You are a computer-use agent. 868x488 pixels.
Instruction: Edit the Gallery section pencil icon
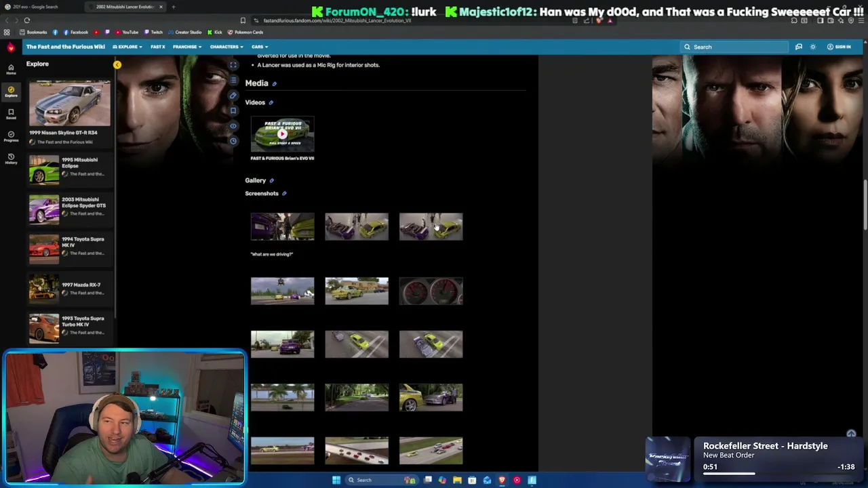click(271, 180)
